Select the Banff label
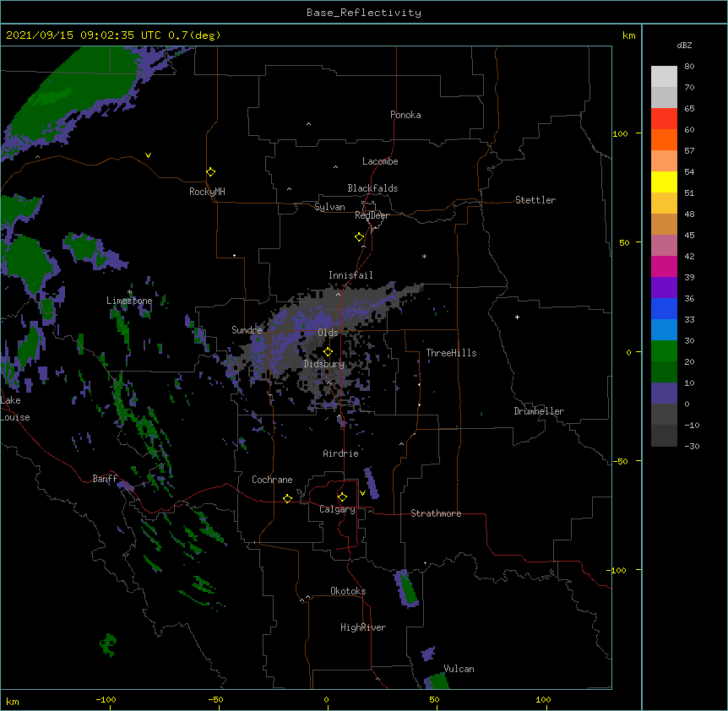 click(x=105, y=479)
